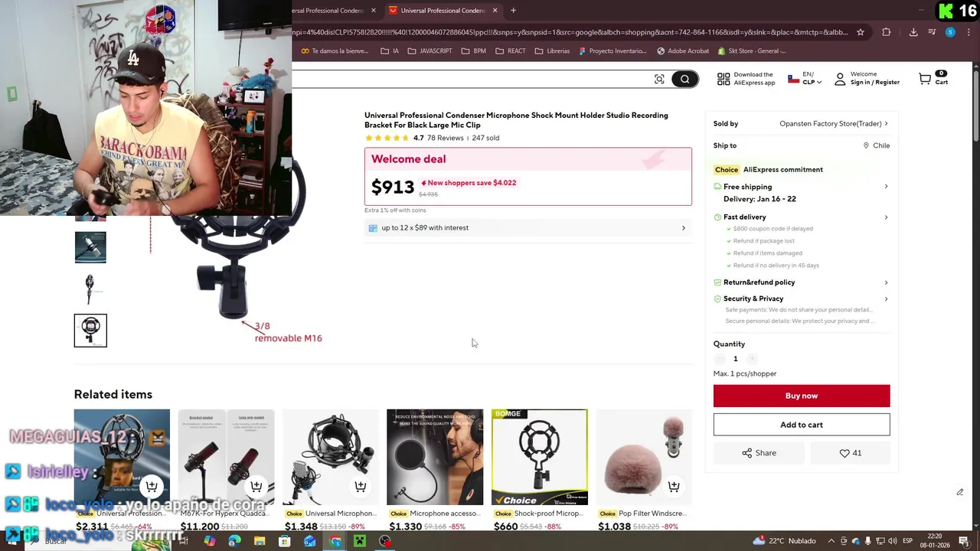Image resolution: width=980 pixels, height=551 pixels.
Task: Increase quantity with plus button
Action: pyautogui.click(x=752, y=359)
